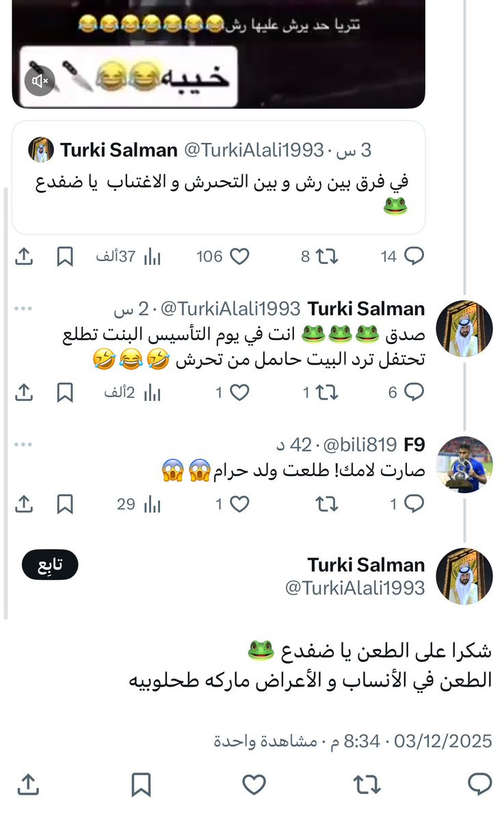504x820 pixels.
Task: Open more options on Turki Salman's reply
Action: 23,308
